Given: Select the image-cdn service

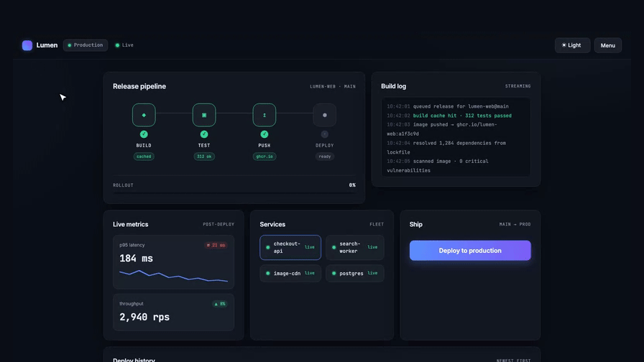Looking at the screenshot, I should 290,274.
